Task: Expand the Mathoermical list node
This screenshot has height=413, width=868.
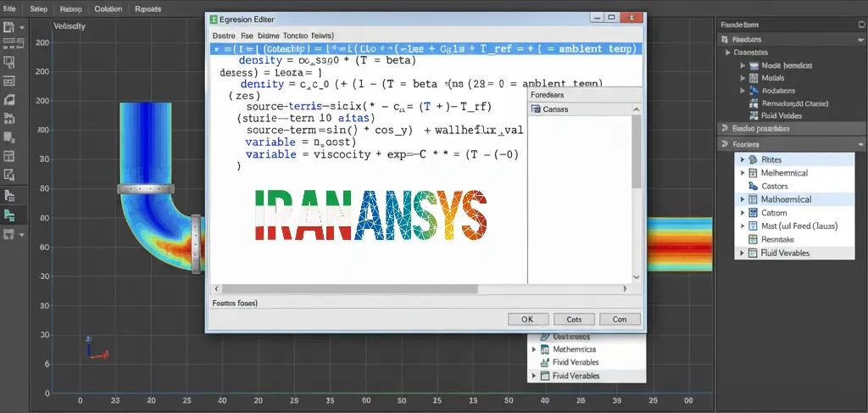Action: tap(743, 199)
